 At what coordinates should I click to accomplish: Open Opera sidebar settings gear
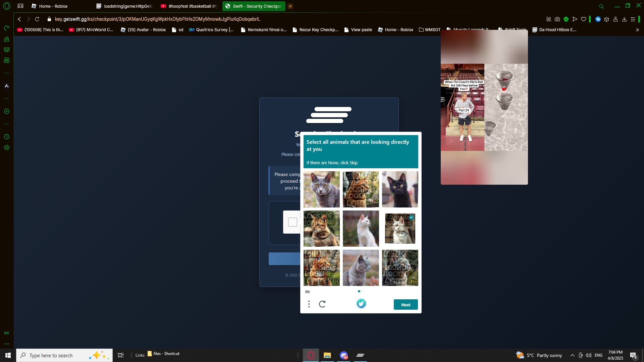(6, 147)
